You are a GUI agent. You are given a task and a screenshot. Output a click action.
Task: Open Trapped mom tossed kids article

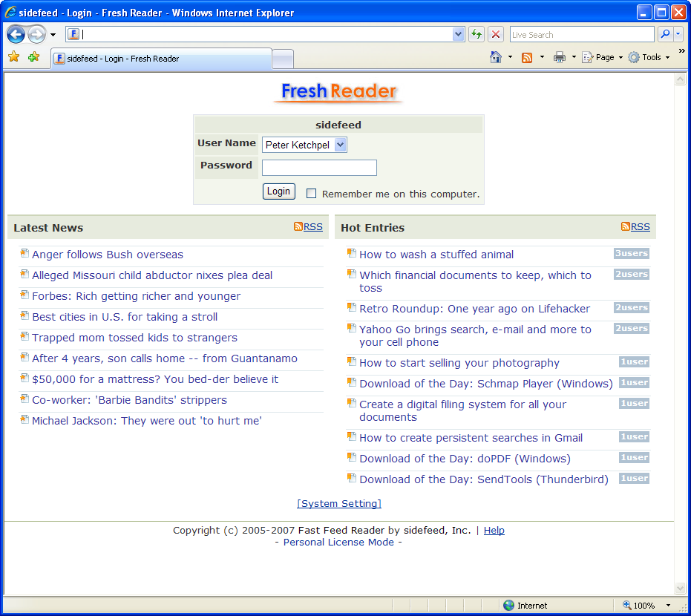point(134,338)
